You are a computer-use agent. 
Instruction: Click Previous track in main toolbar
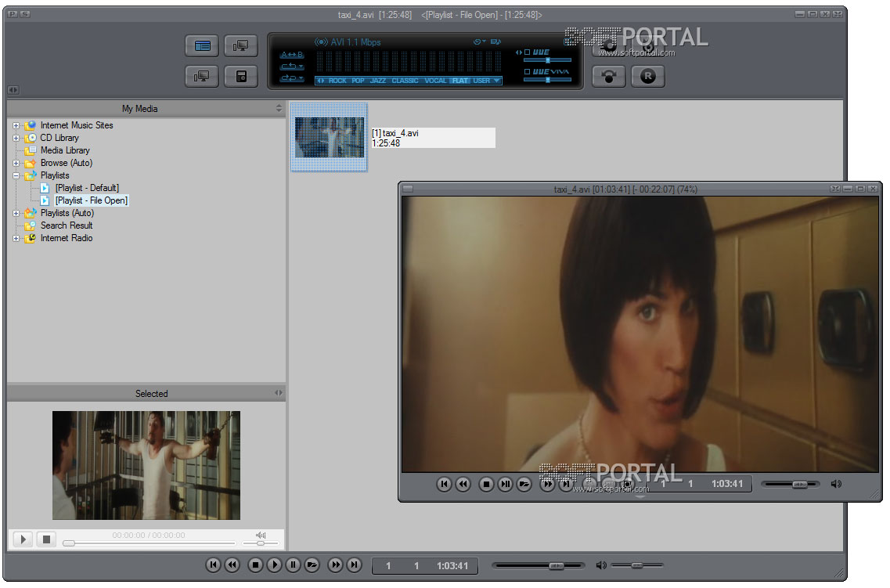pos(213,565)
